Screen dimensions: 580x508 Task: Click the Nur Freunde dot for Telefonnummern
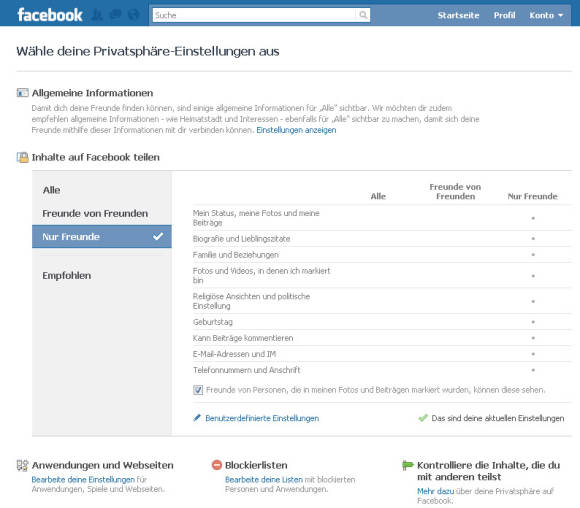[533, 370]
